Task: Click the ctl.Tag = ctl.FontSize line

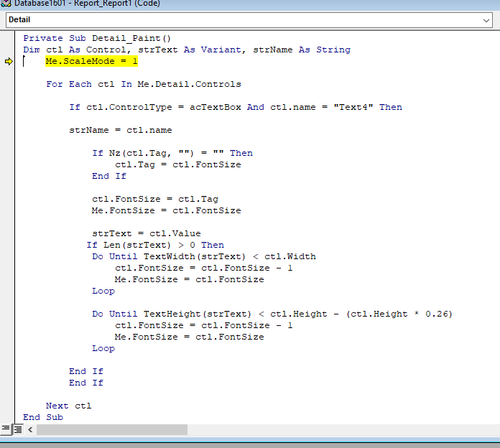Action: (x=178, y=164)
